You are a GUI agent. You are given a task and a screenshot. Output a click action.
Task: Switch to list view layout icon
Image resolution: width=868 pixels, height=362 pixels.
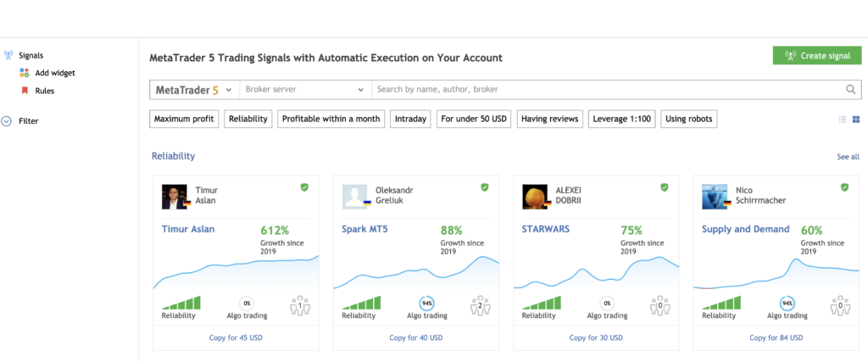[x=843, y=119]
